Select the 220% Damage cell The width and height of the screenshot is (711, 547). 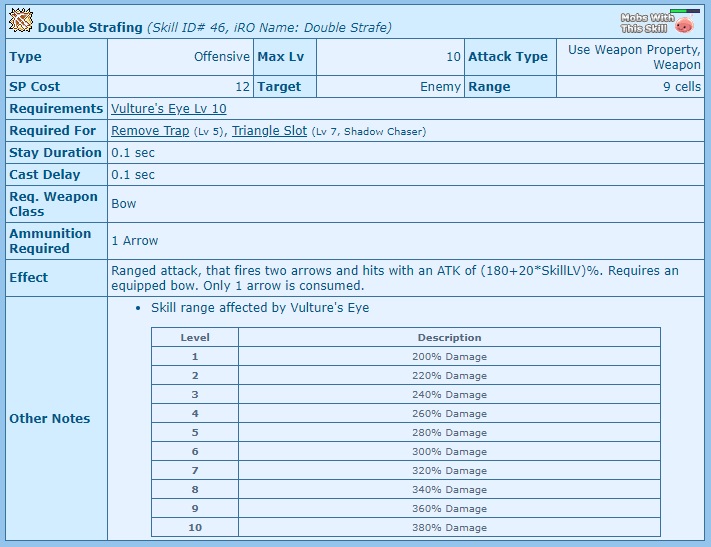click(449, 376)
